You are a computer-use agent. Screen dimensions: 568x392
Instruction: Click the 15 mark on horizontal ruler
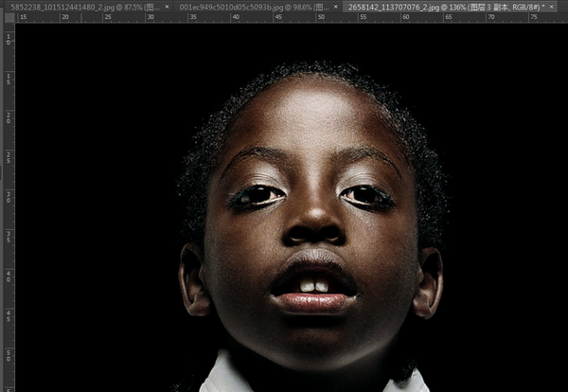point(23,17)
